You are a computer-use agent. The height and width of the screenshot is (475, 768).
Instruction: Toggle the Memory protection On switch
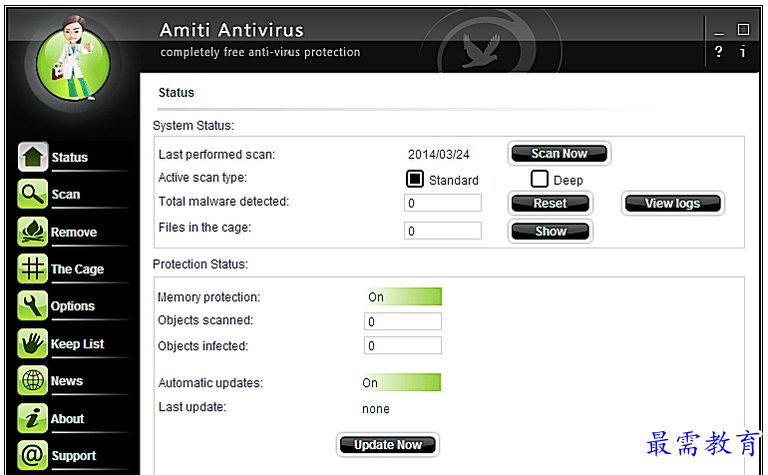coord(403,297)
